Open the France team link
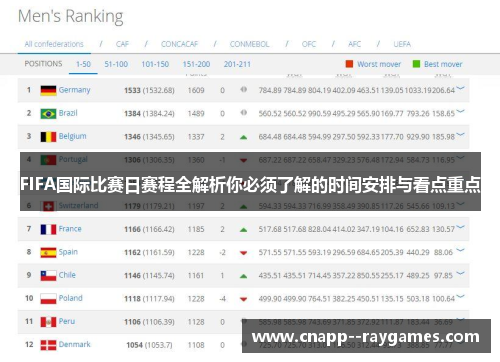 click(70, 229)
